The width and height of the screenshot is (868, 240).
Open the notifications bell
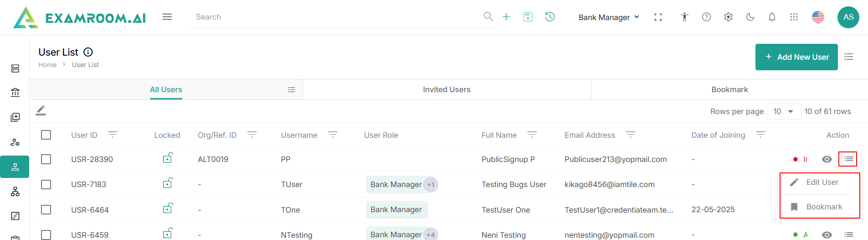click(x=772, y=17)
